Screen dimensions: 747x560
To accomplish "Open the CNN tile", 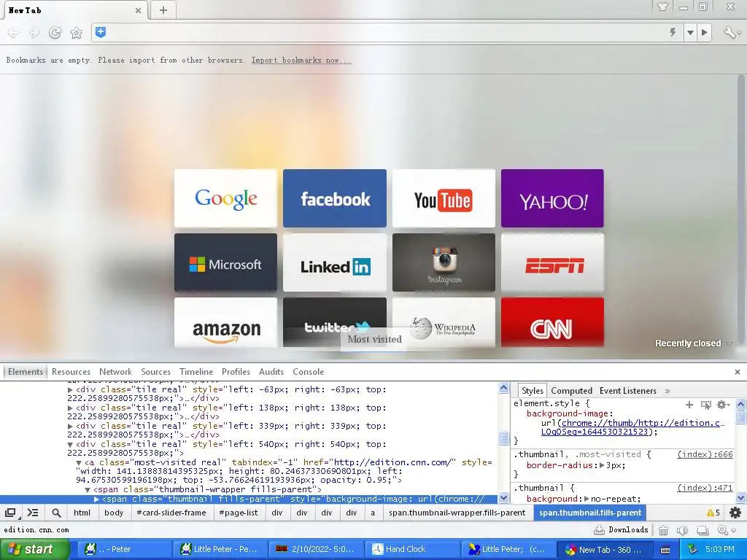I will 552,322.
